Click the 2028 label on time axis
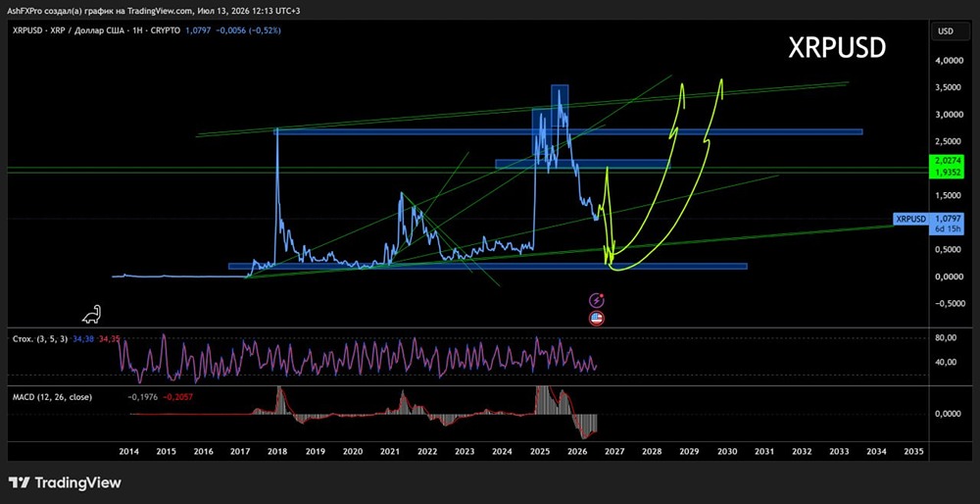Viewport: 980px width, 504px height. pos(652,451)
